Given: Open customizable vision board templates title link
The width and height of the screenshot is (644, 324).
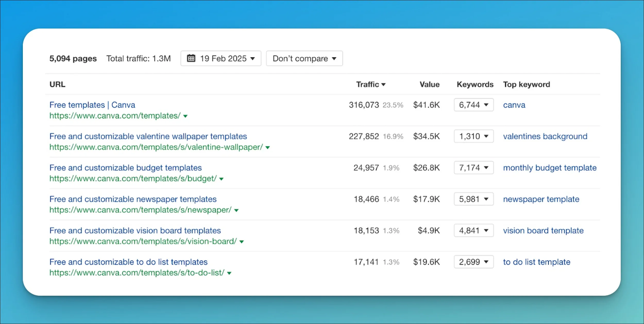Looking at the screenshot, I should 135,230.
